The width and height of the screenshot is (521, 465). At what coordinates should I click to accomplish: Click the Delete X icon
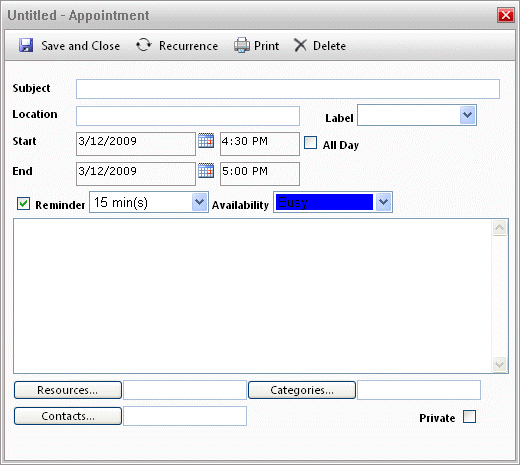point(300,45)
